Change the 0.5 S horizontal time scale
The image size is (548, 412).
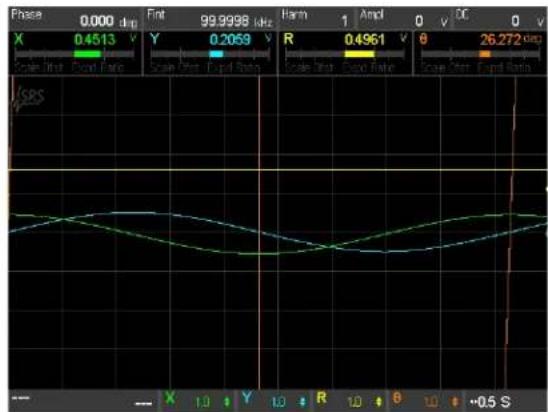491,402
